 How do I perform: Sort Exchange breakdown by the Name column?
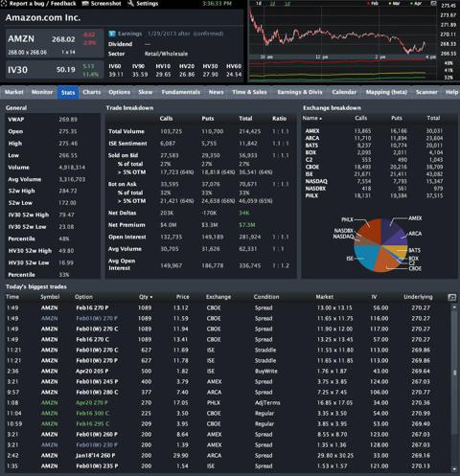click(312, 118)
